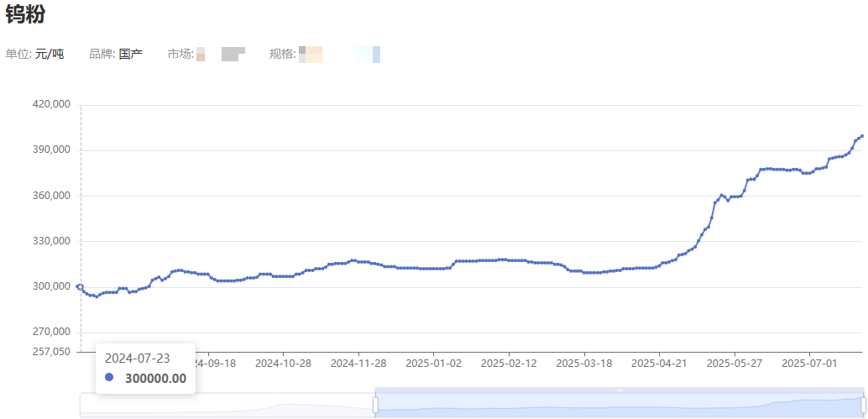This screenshot has width=868, height=419.
Task: Click the 钨粉 chart title
Action: (x=25, y=15)
